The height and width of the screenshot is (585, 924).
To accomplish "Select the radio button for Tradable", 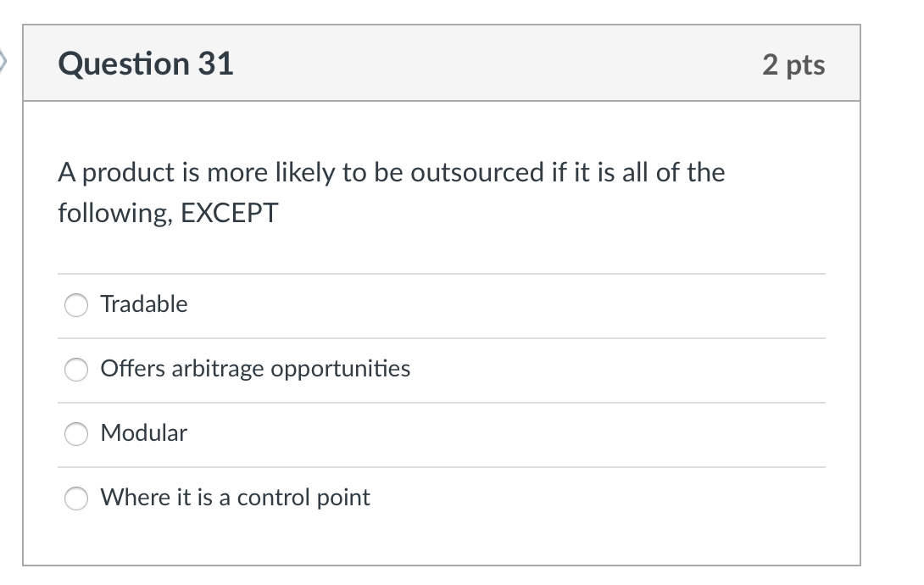I will click(x=75, y=305).
